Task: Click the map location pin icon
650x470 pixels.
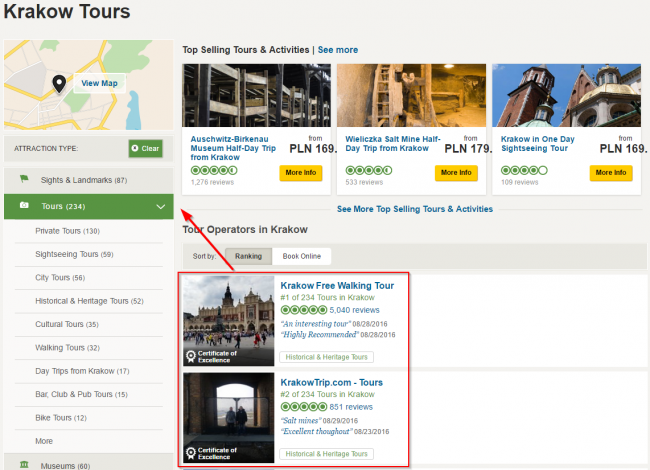Action: (x=59, y=84)
